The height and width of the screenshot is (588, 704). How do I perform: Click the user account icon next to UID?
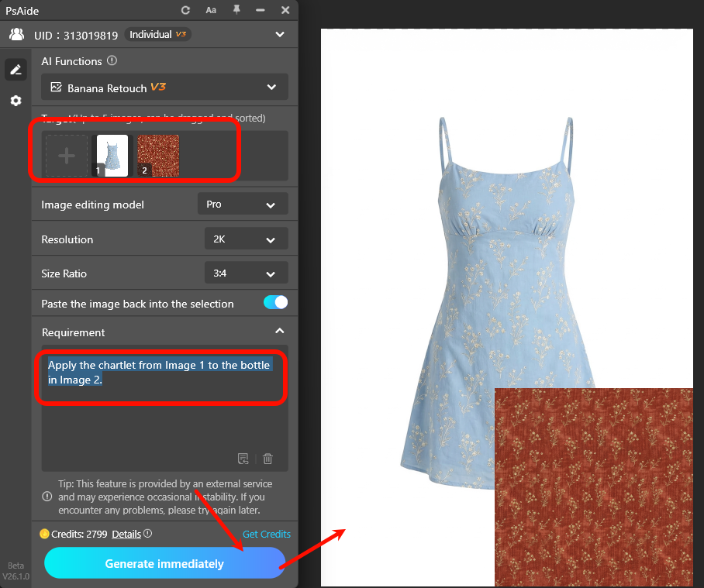(x=16, y=34)
